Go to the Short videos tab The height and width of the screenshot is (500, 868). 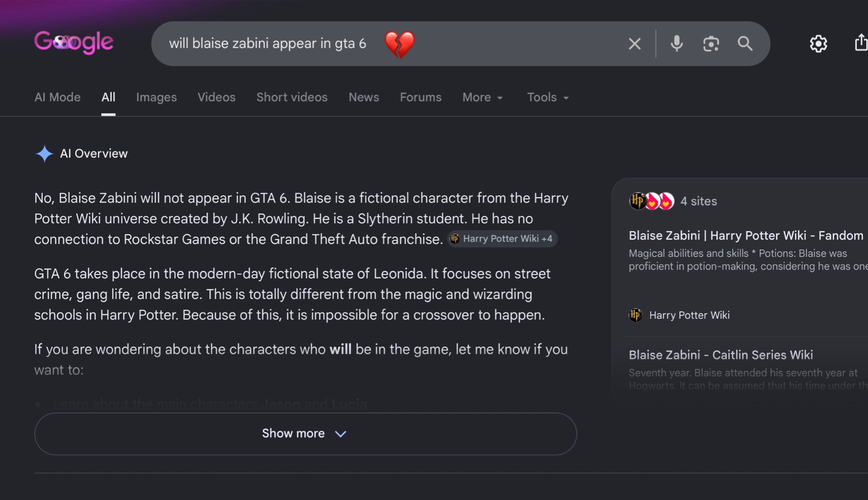coord(292,97)
